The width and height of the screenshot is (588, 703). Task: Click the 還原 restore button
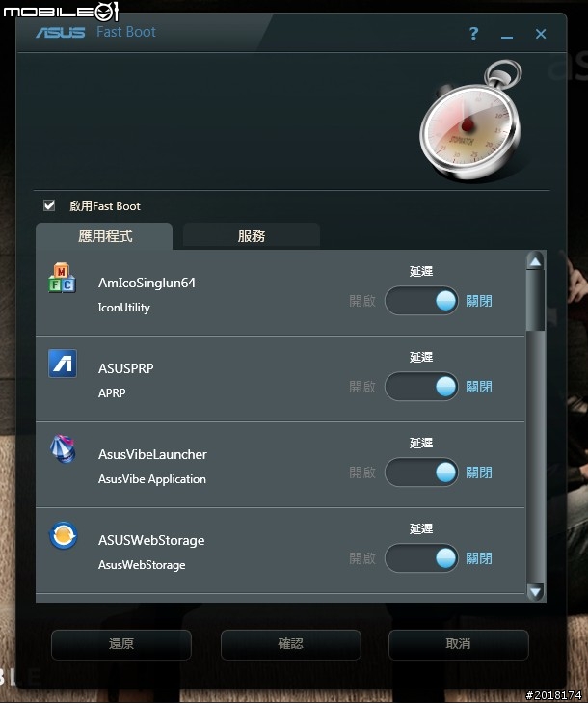click(121, 644)
